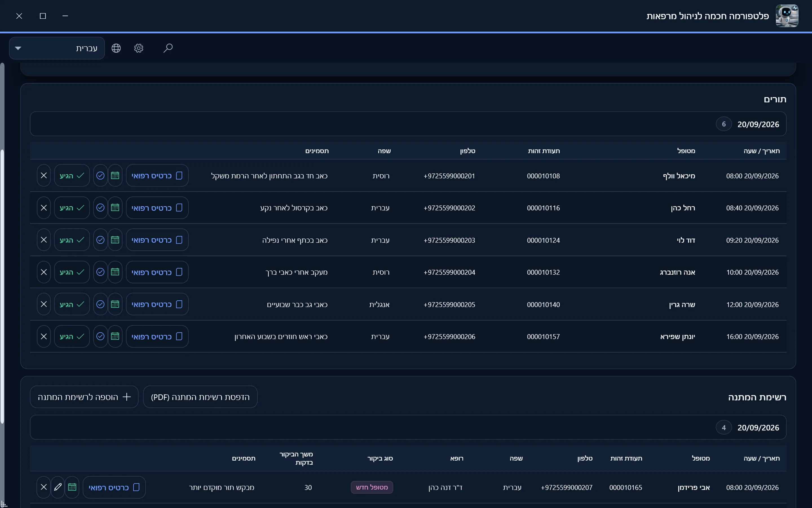Open כרטיס רפואי for אבי פרידמן
Screen dimensions: 812x508
[114, 487]
